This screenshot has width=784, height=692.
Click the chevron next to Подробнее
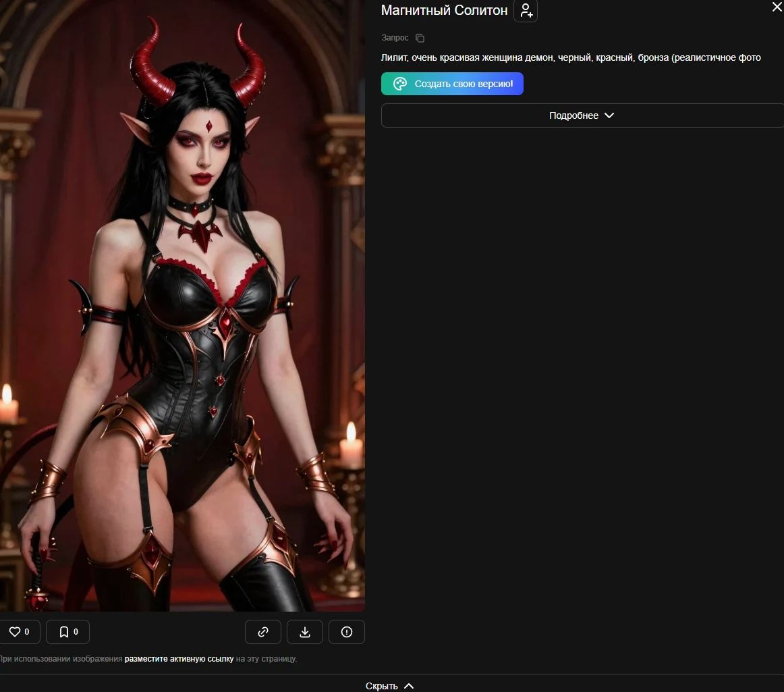pos(609,115)
